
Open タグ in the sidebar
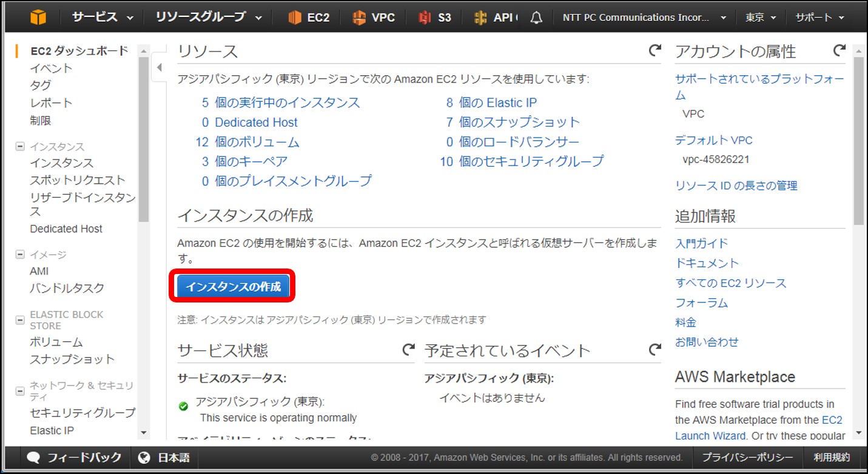coord(41,85)
